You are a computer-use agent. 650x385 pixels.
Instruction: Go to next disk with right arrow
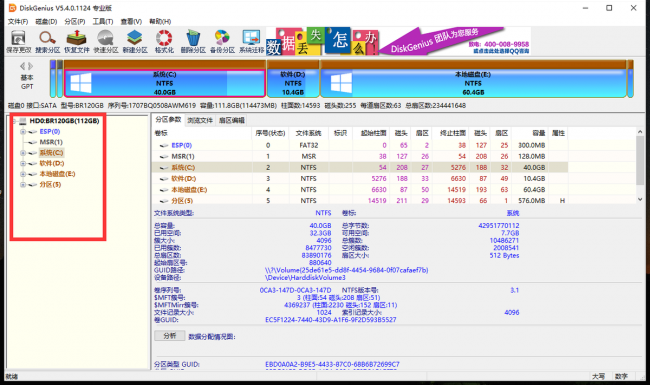[x=31, y=66]
